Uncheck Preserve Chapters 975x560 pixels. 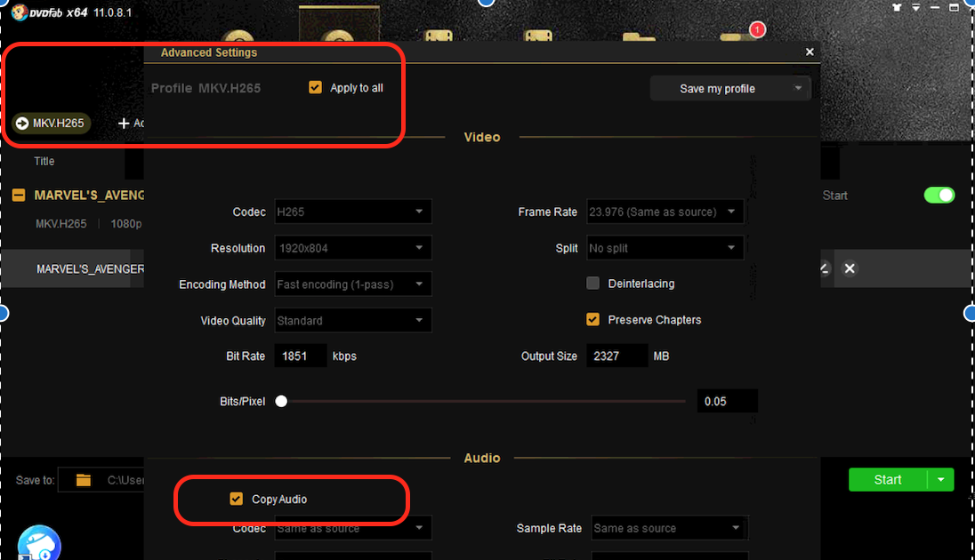coord(592,319)
